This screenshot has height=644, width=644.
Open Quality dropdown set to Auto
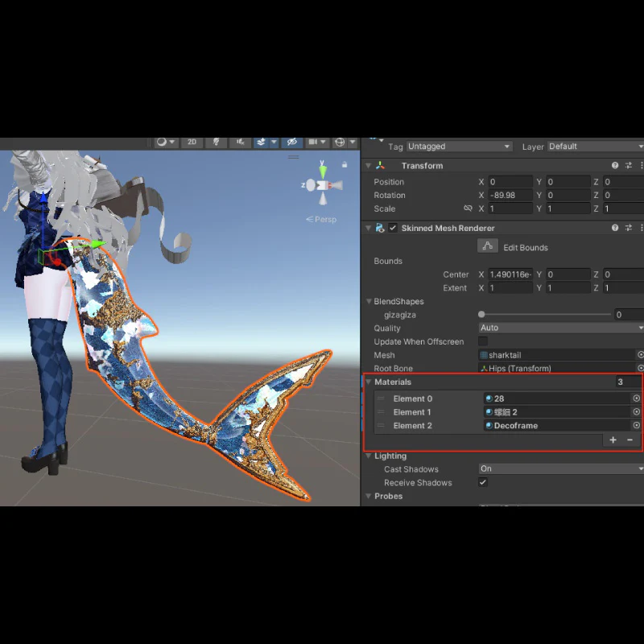point(561,328)
